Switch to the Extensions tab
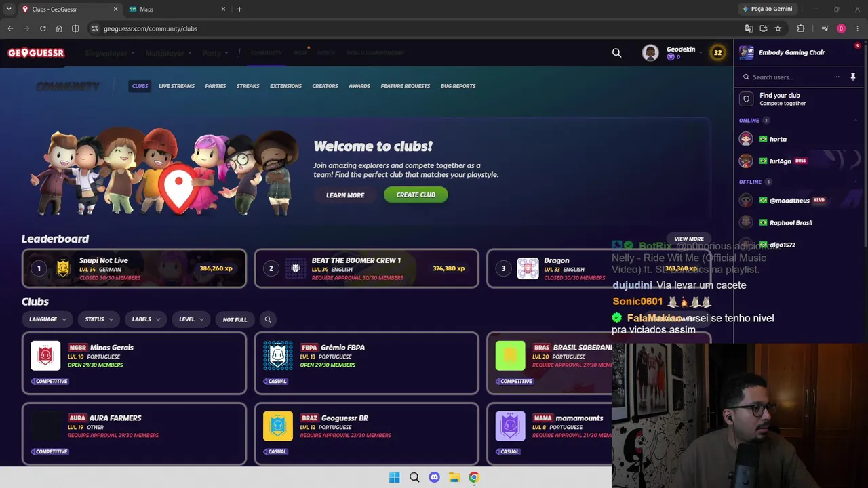The height and width of the screenshot is (488, 868). point(285,86)
